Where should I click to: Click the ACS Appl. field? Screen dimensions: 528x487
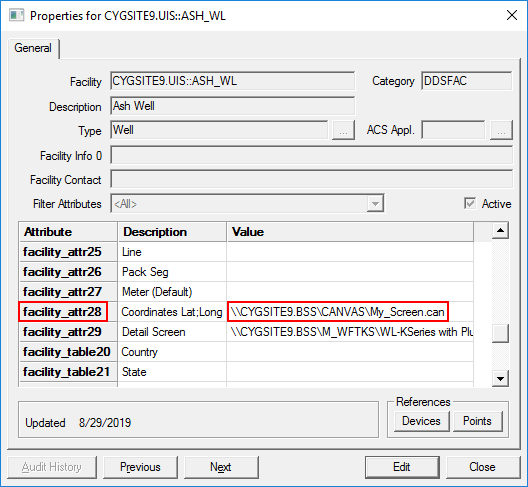453,130
